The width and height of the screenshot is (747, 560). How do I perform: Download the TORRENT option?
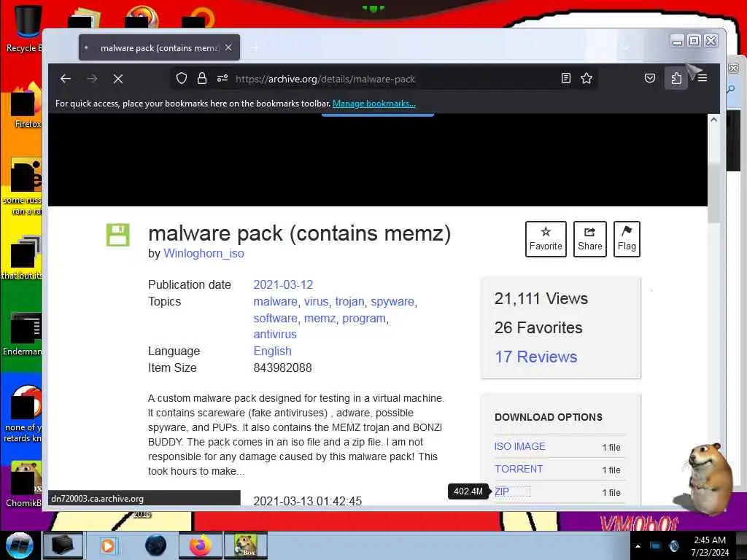519,469
